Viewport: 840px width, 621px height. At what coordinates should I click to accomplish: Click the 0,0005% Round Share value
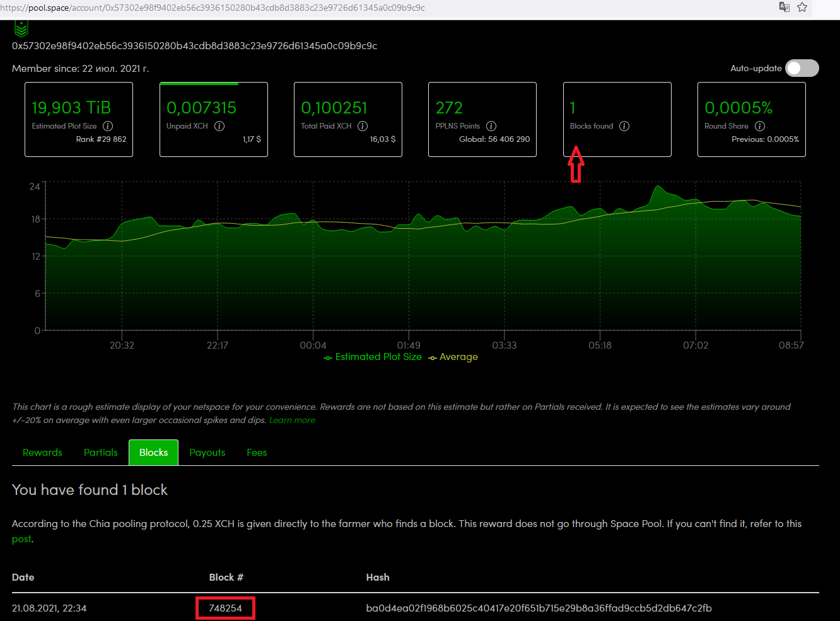[738, 108]
